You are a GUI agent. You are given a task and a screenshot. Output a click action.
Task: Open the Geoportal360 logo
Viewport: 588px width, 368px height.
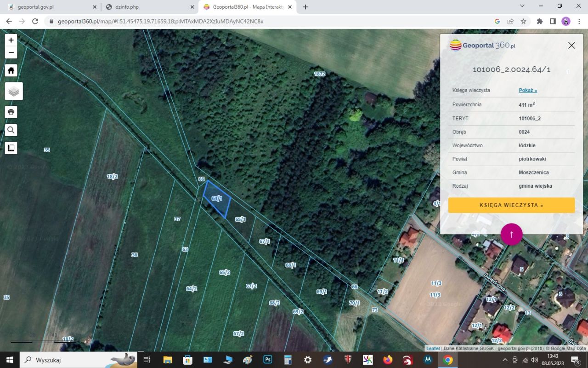pos(483,45)
